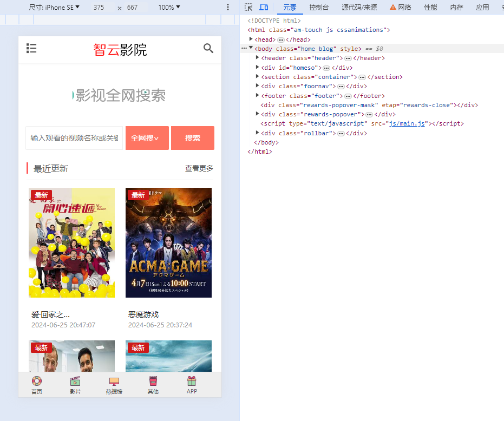Tap the 影片 movies icon in bottom nav
Viewport: 504px width, 421px height.
click(x=75, y=381)
